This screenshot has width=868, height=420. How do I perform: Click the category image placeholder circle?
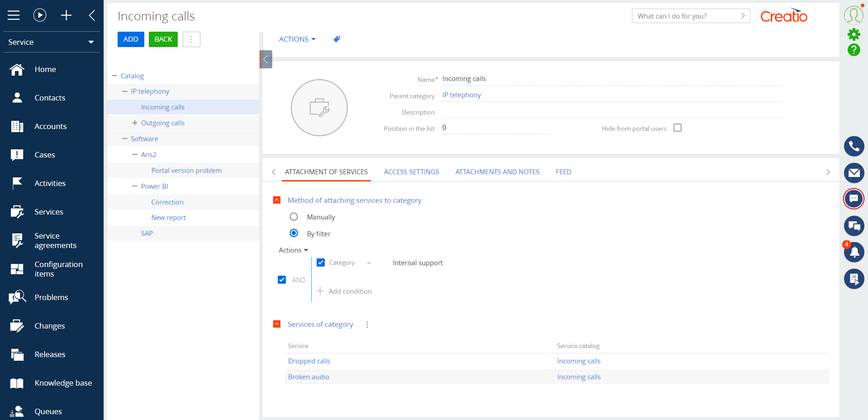(x=319, y=108)
